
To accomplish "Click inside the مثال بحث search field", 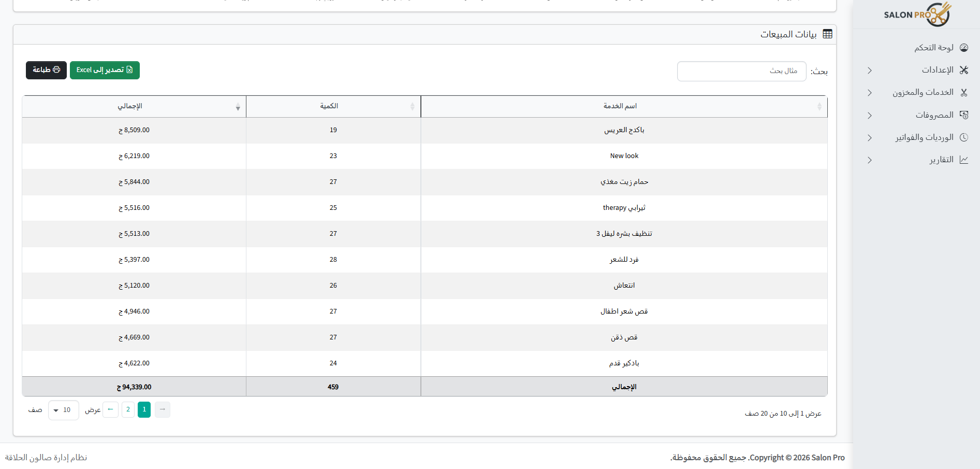I will [x=741, y=71].
